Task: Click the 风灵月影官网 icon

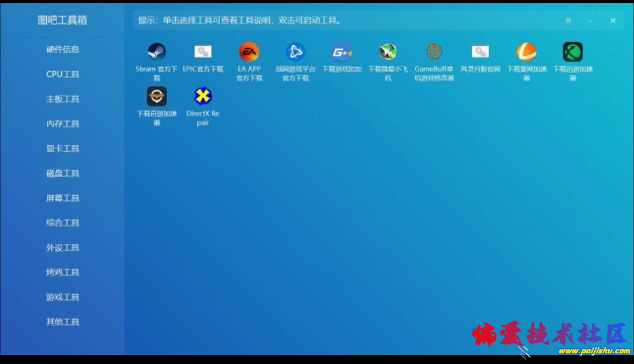Action: tap(480, 52)
